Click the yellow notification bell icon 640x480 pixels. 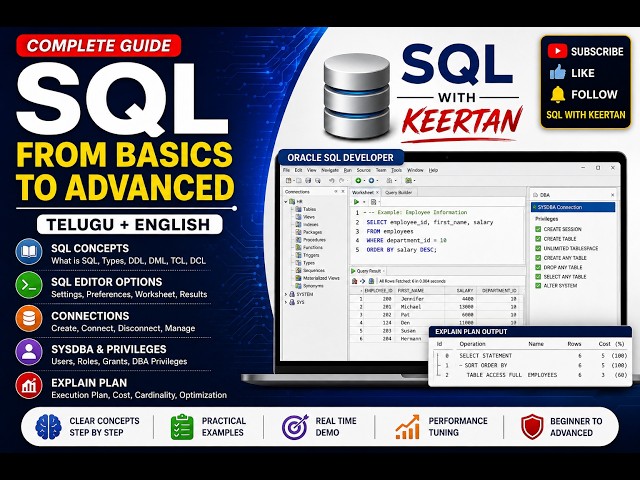[558, 94]
